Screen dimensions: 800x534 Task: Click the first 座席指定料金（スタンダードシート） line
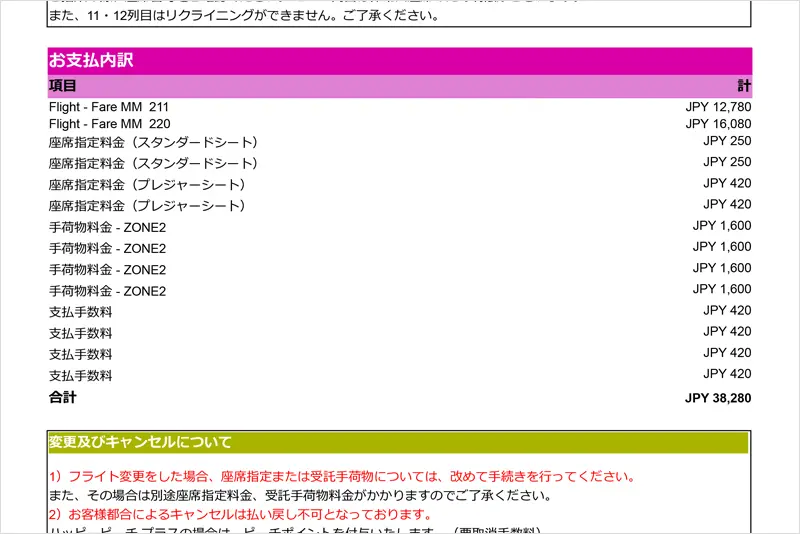tap(154, 142)
